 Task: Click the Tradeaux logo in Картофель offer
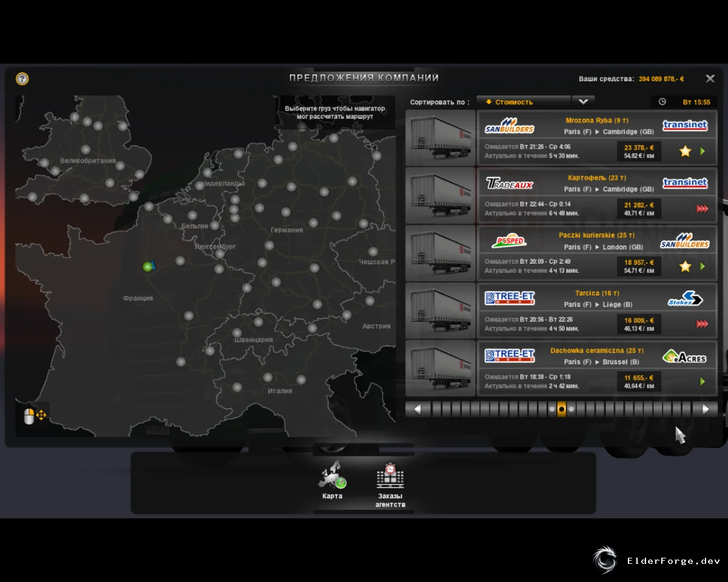click(510, 183)
